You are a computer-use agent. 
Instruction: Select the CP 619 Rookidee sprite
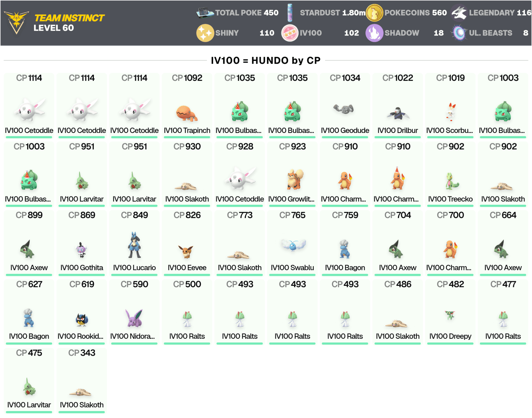[x=82, y=320]
